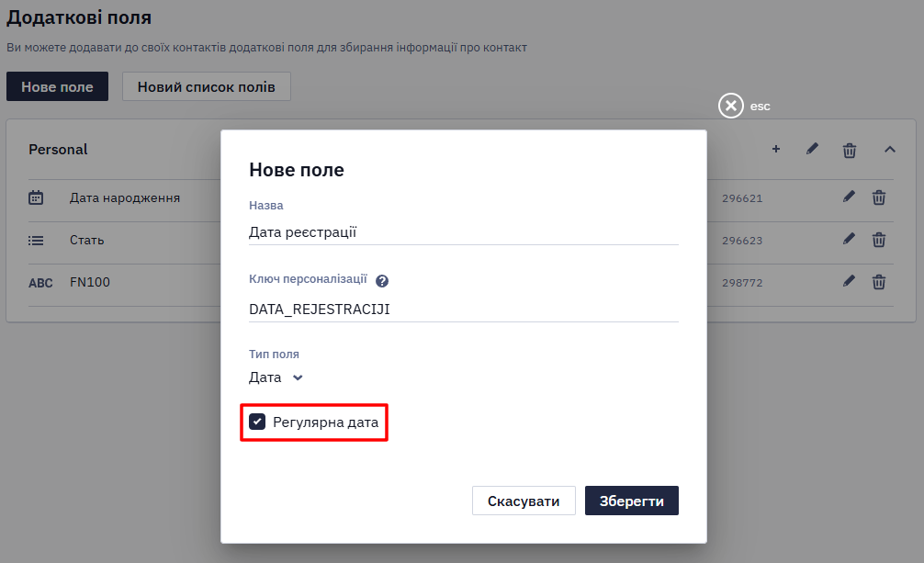The image size is (924, 563).
Task: Click the Скасувати button
Action: click(x=524, y=501)
